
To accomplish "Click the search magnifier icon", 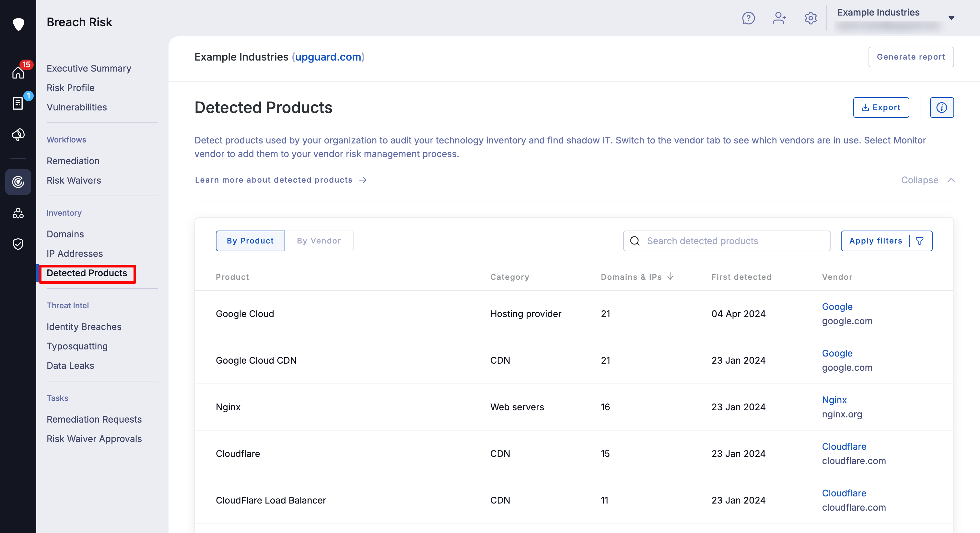I will tap(635, 241).
